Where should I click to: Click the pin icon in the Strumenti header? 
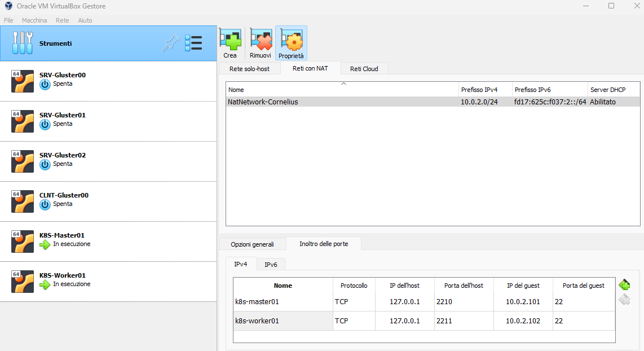pyautogui.click(x=171, y=43)
